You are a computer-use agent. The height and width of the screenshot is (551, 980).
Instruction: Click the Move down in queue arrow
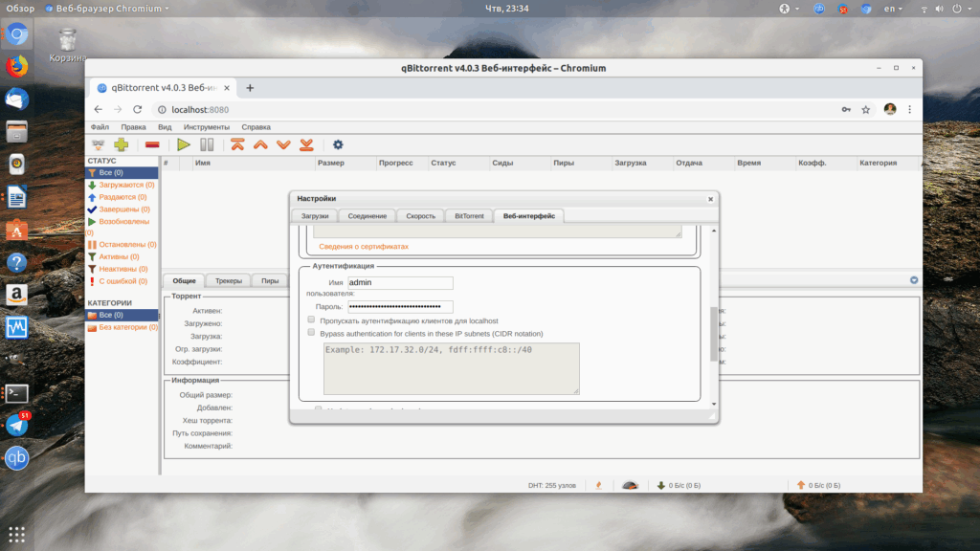coord(283,145)
